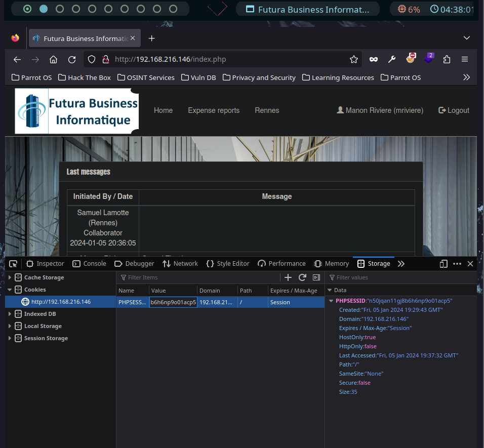Viewport: 484px width, 448px height.
Task: Bookmark this page with the star icon
Action: [x=354, y=59]
